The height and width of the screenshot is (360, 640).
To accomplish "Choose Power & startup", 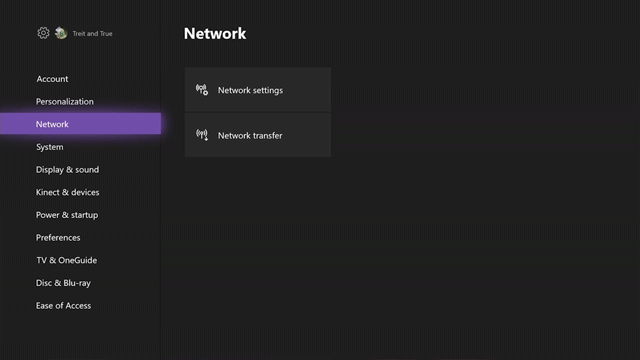I will (x=67, y=215).
